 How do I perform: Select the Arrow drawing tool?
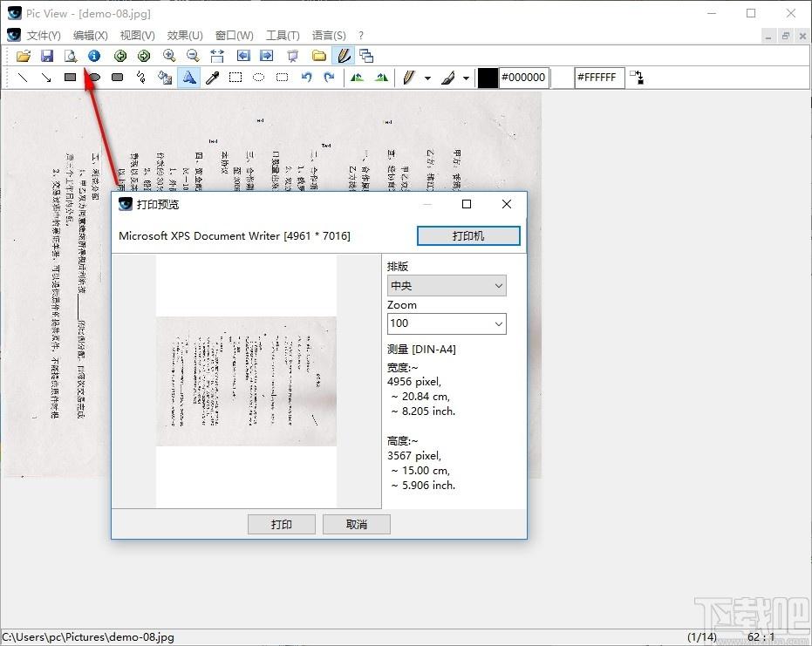coord(46,78)
